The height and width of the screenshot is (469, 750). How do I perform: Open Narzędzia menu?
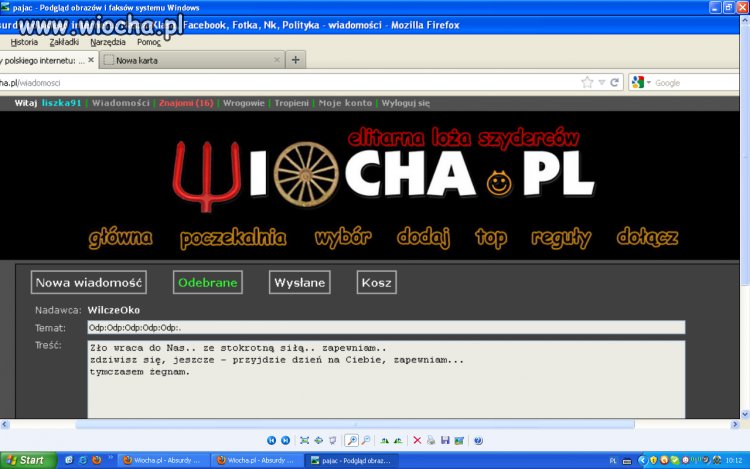click(x=108, y=42)
